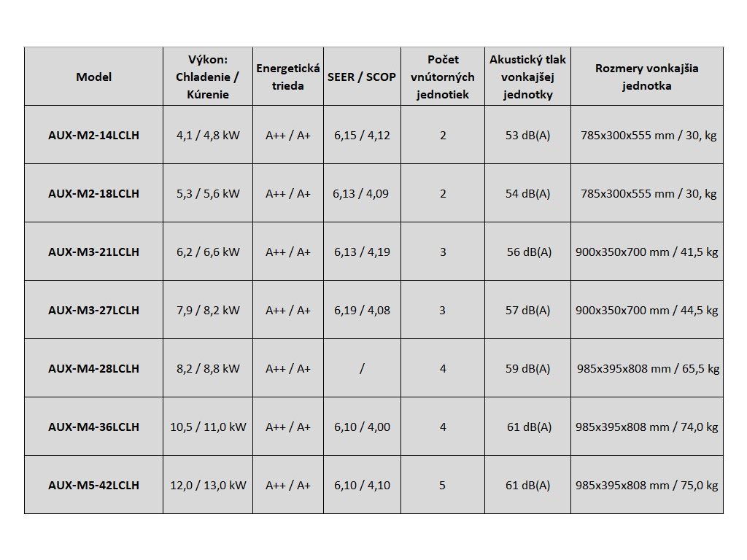Click the "Energetická trieda" column header
This screenshot has height=560, width=747.
click(288, 77)
